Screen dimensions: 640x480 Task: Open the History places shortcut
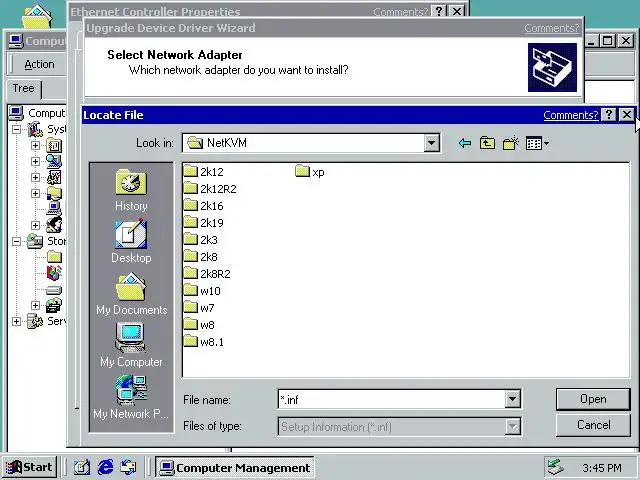(131, 190)
